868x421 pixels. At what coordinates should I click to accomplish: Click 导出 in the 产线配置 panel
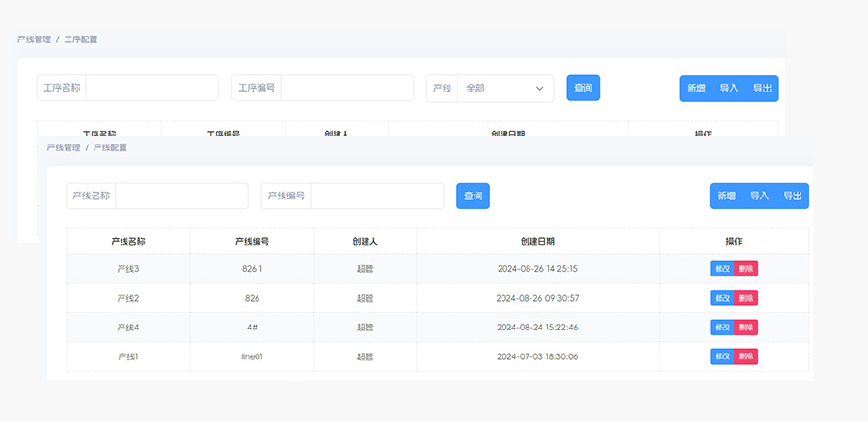[793, 197]
